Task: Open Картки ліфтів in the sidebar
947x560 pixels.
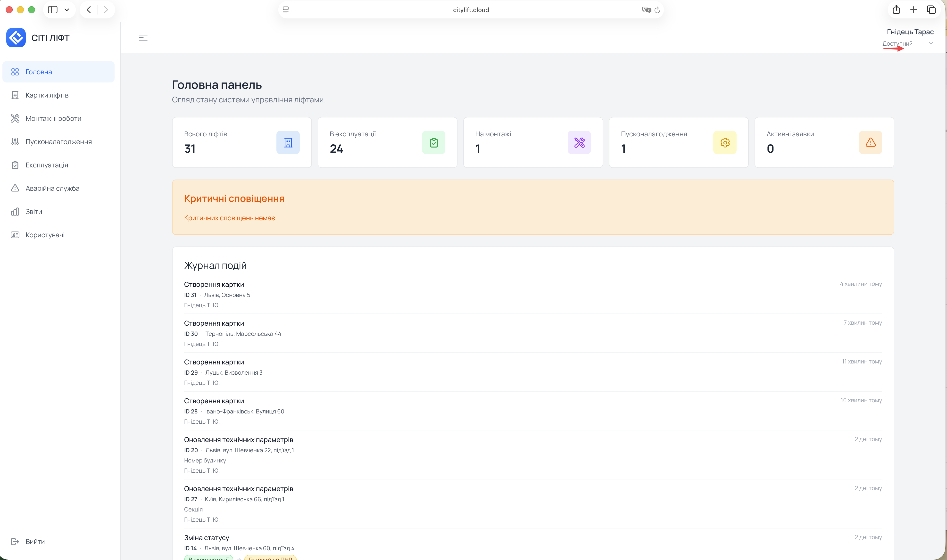Action: pos(47,95)
